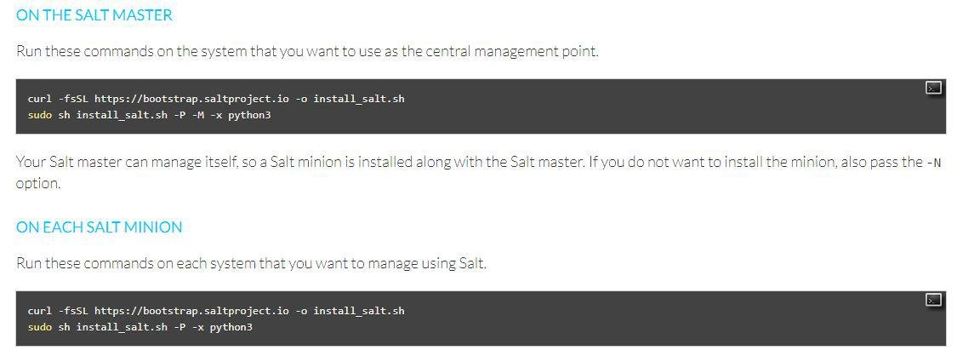Click python3 in the master install command

pos(249,115)
